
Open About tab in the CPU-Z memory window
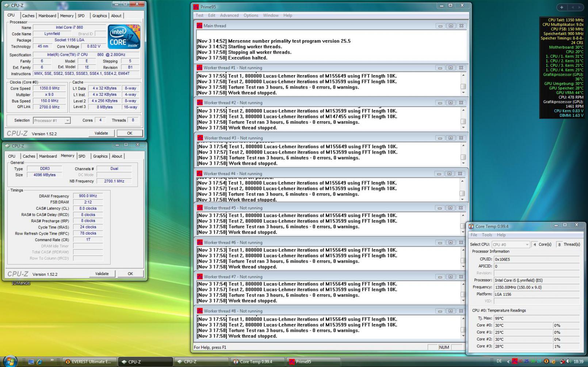click(117, 156)
